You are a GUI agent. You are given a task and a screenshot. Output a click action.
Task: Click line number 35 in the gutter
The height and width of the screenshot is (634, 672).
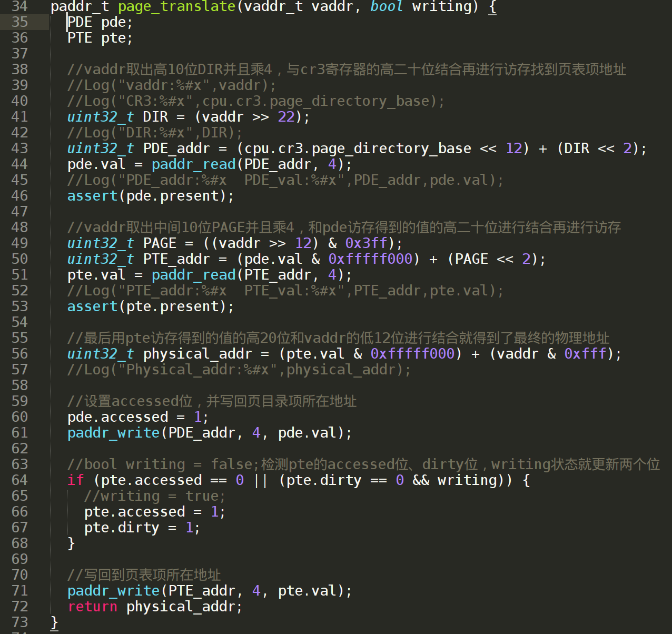click(19, 22)
